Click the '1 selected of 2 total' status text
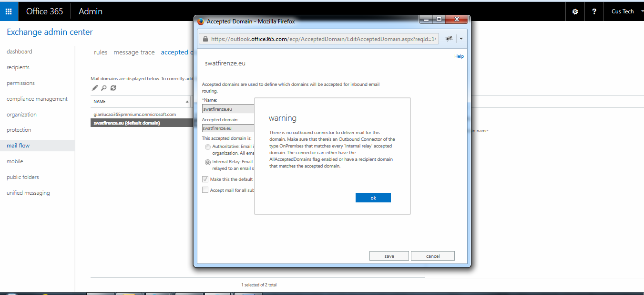This screenshot has width=644, height=295. point(259,285)
